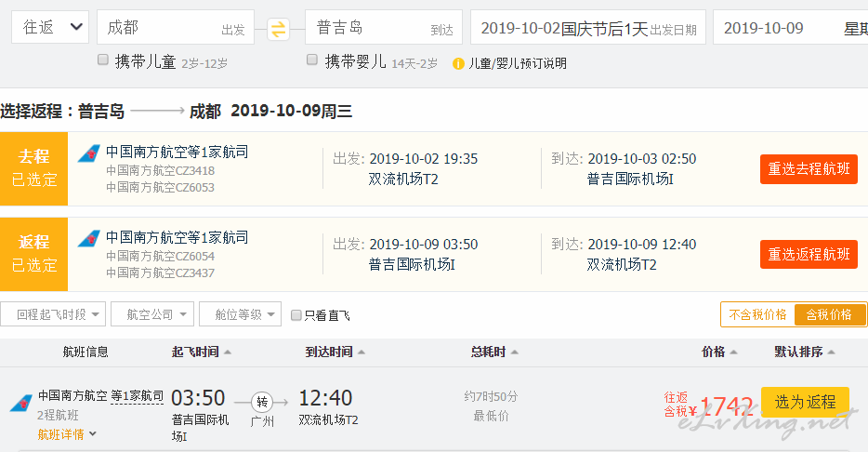Switch to 不含税价格 tab
This screenshot has width=868, height=452.
[757, 314]
